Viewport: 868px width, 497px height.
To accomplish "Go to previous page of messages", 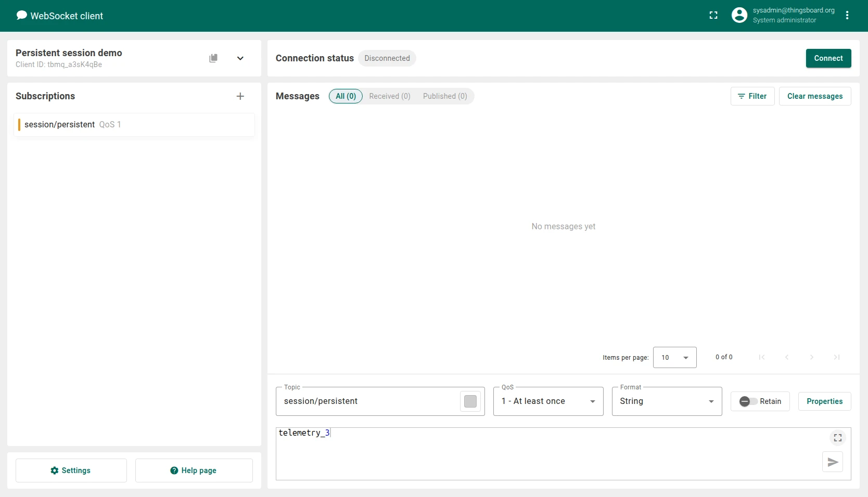I will tap(787, 357).
